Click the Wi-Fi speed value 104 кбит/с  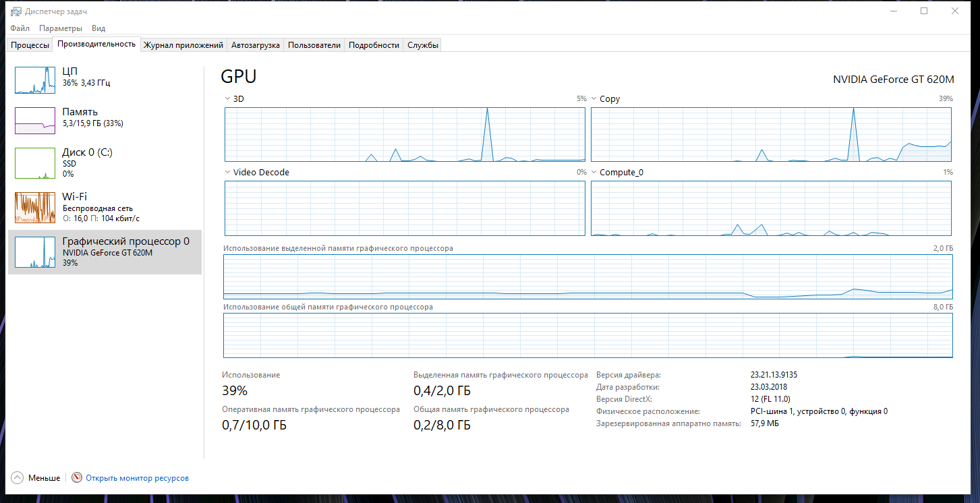121,218
